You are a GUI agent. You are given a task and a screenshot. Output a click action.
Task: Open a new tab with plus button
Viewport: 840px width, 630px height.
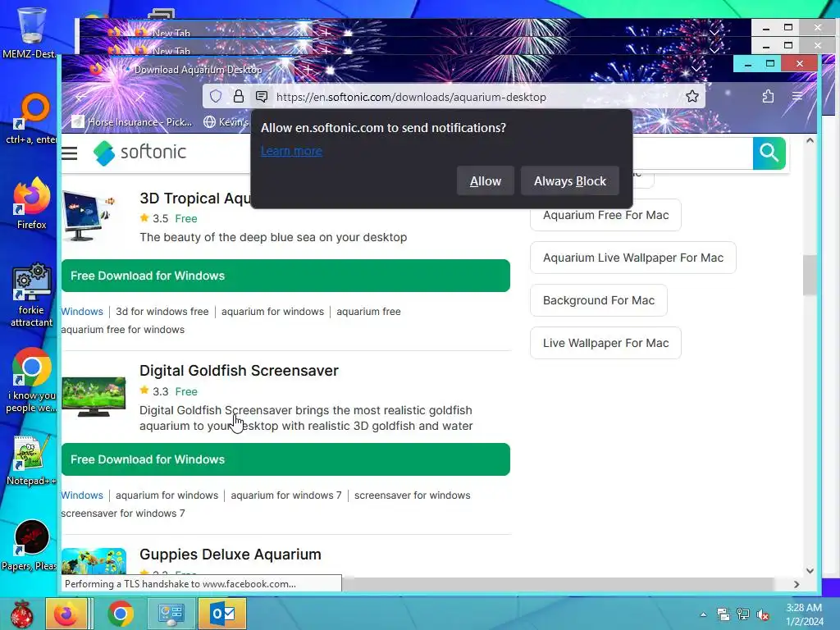click(x=308, y=69)
